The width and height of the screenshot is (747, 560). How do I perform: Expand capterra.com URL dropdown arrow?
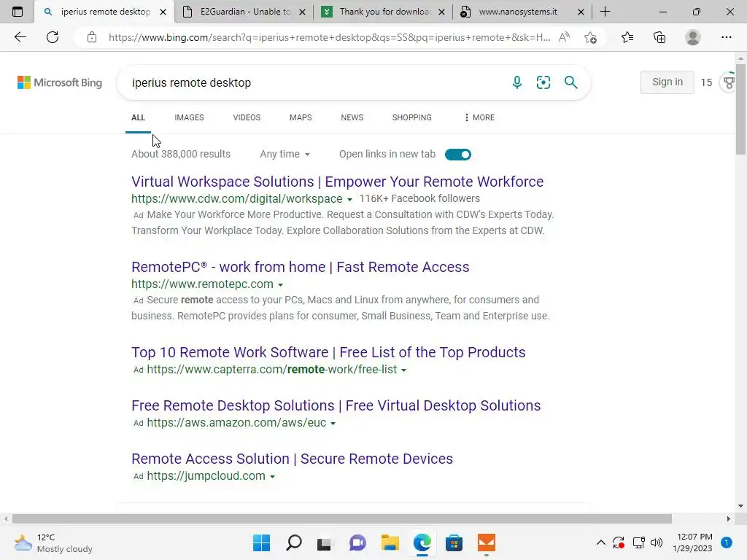[403, 370]
